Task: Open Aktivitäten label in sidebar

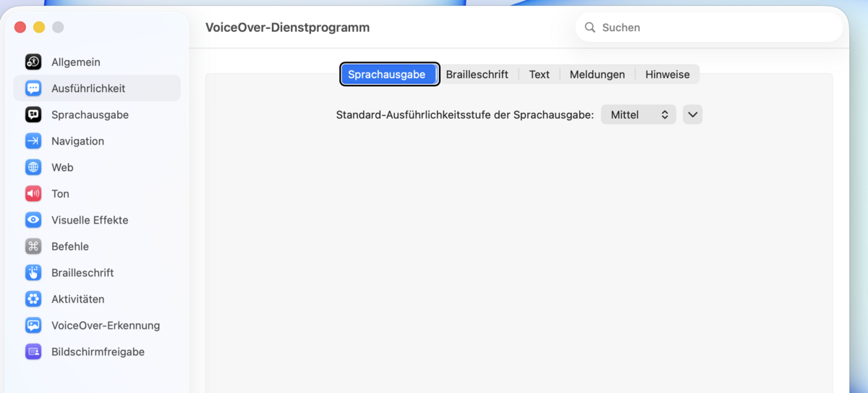Action: pos(77,299)
